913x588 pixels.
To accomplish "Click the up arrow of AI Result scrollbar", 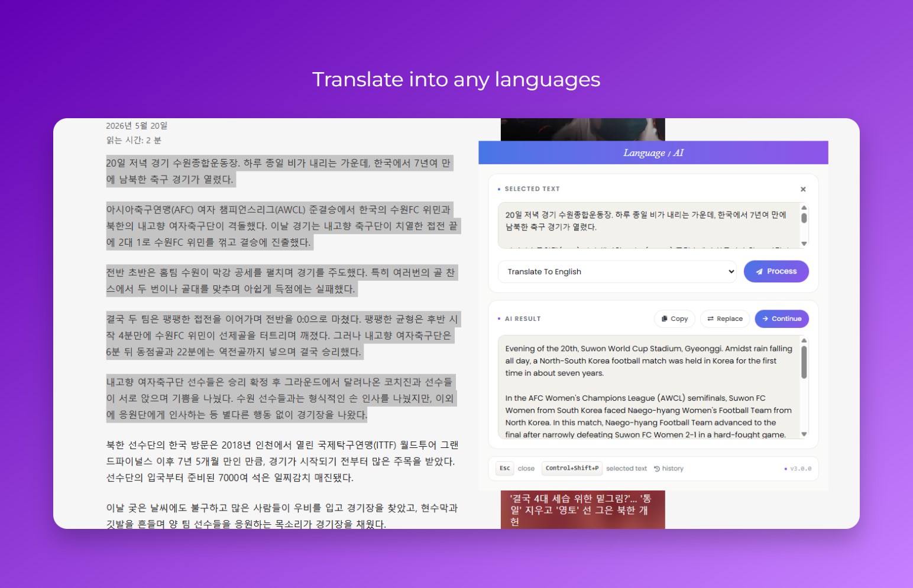I will 804,340.
